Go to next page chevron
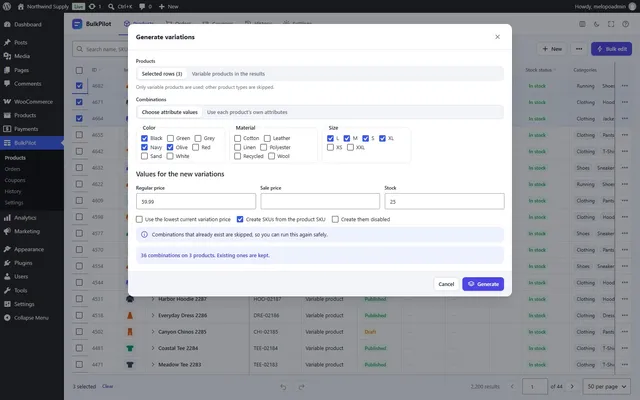This screenshot has width=640, height=400. click(572, 387)
